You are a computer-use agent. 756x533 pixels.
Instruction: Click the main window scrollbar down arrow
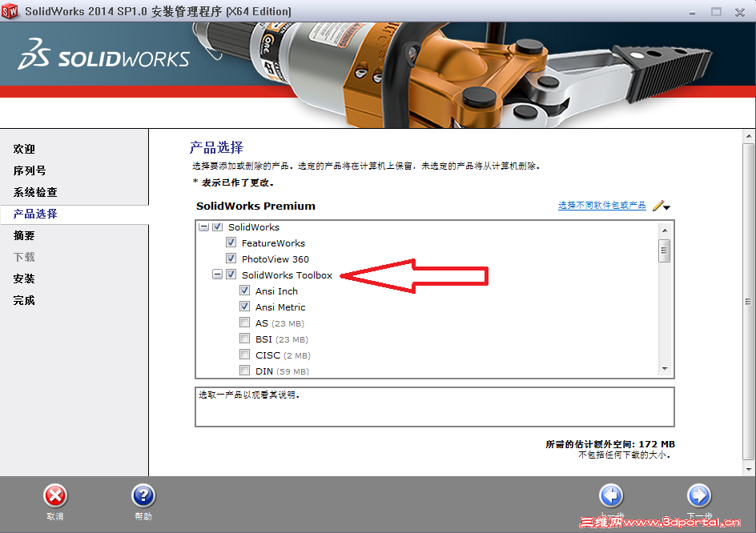(x=748, y=469)
